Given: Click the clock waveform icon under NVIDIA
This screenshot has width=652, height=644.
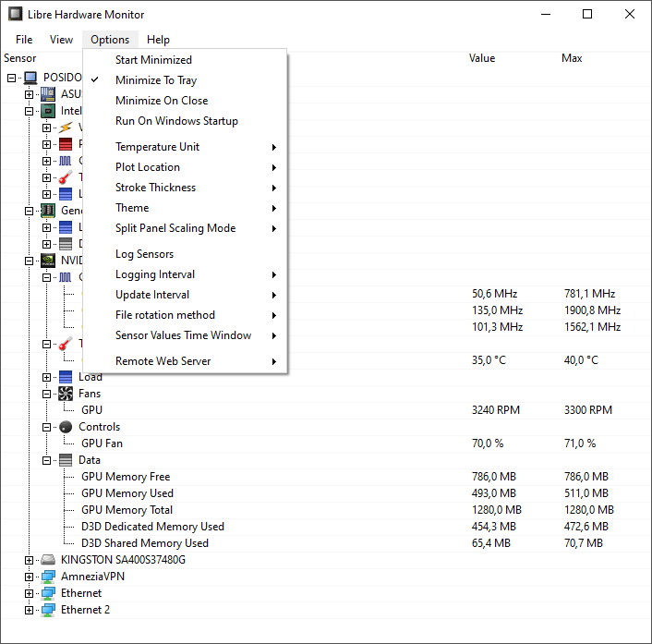Looking at the screenshot, I should click(66, 277).
